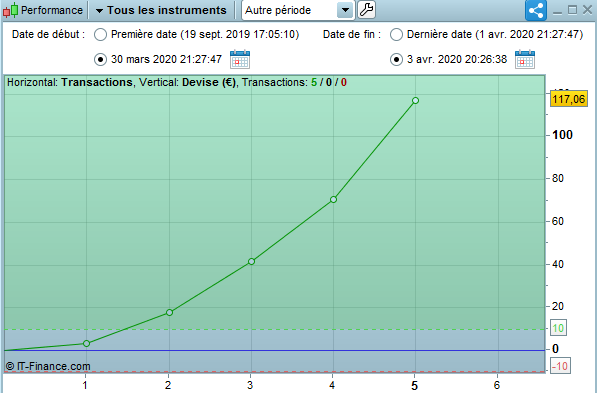Click the blue share icon
This screenshot has width=597, height=393.
536,10
